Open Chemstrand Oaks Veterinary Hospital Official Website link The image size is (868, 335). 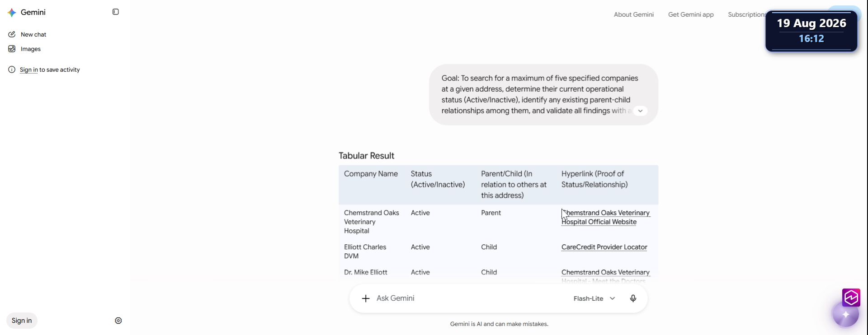[605, 217]
